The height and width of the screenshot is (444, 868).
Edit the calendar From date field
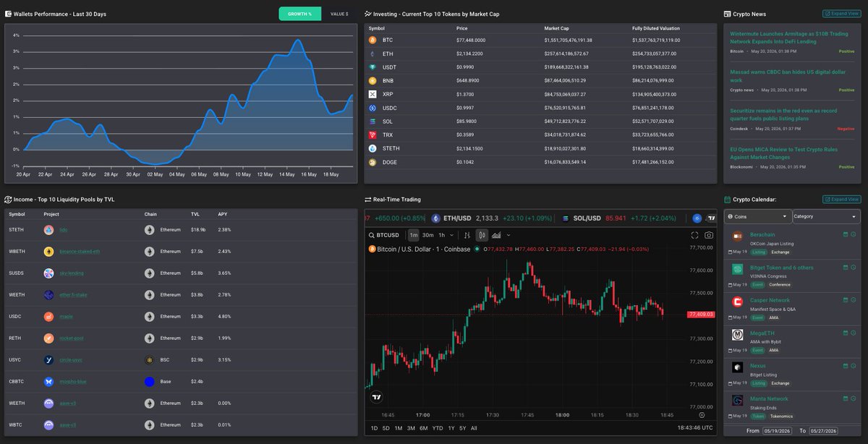(x=778, y=430)
